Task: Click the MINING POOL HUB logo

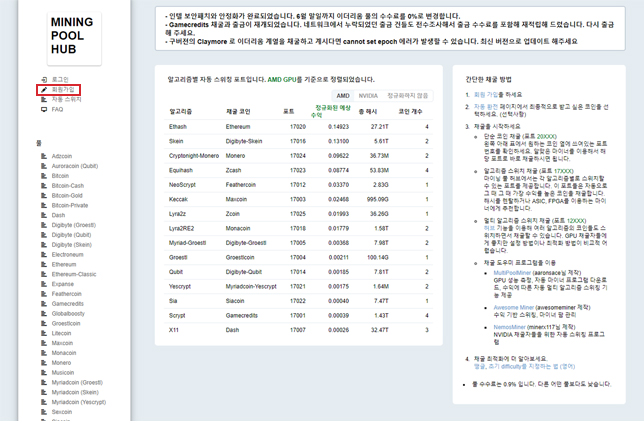Action: (x=74, y=38)
